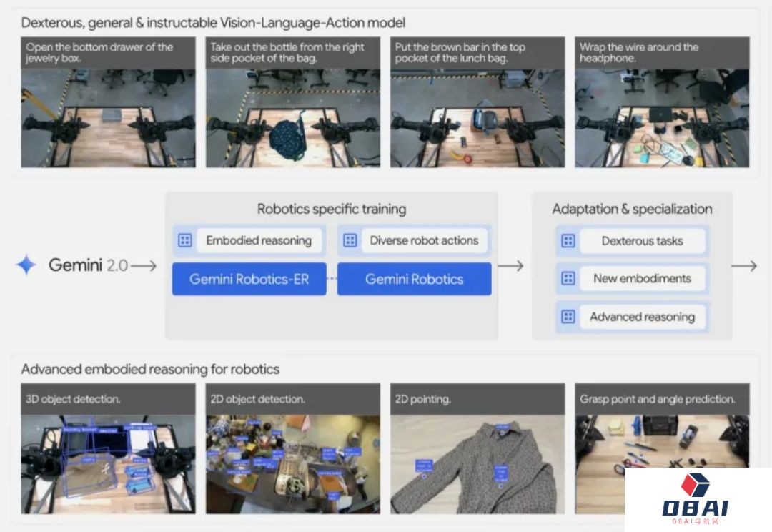Select the New embodiments label
Viewport: 772px width, 532px height.
click(642, 278)
